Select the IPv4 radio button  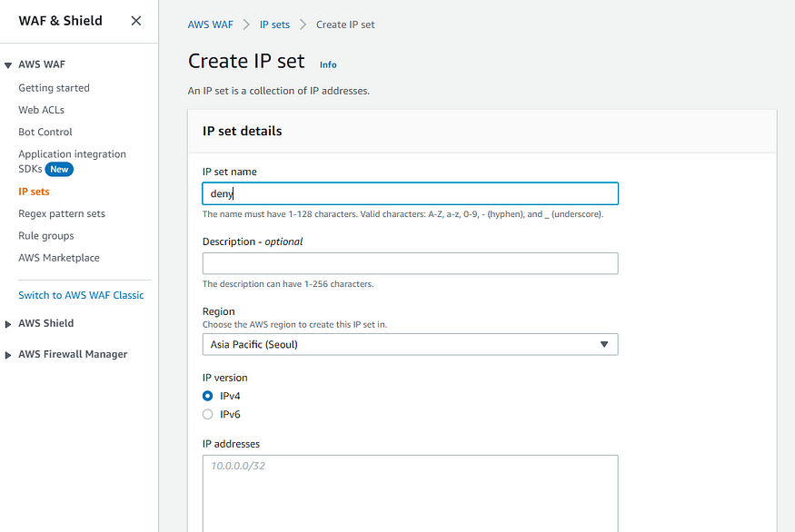pos(208,396)
